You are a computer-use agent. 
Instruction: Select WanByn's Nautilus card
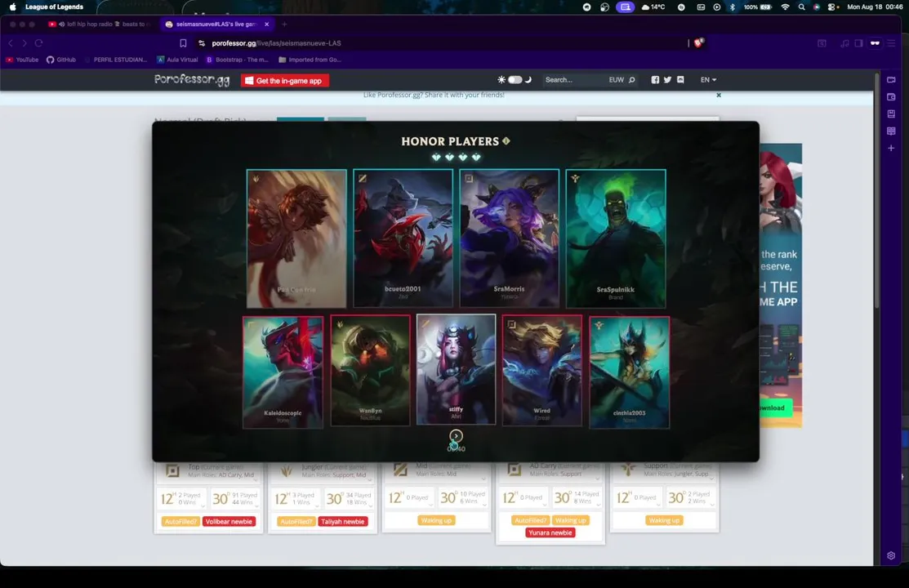click(371, 371)
